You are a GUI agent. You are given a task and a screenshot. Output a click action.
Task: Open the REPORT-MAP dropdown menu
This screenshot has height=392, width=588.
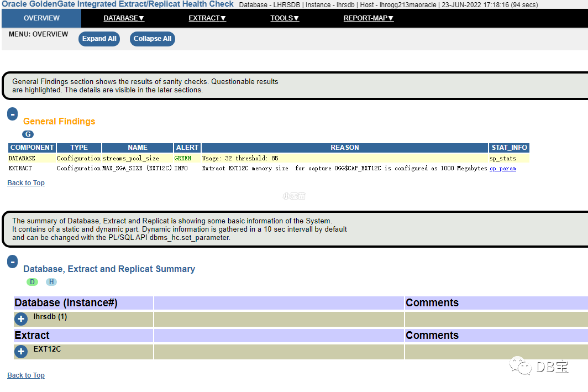[x=368, y=18]
